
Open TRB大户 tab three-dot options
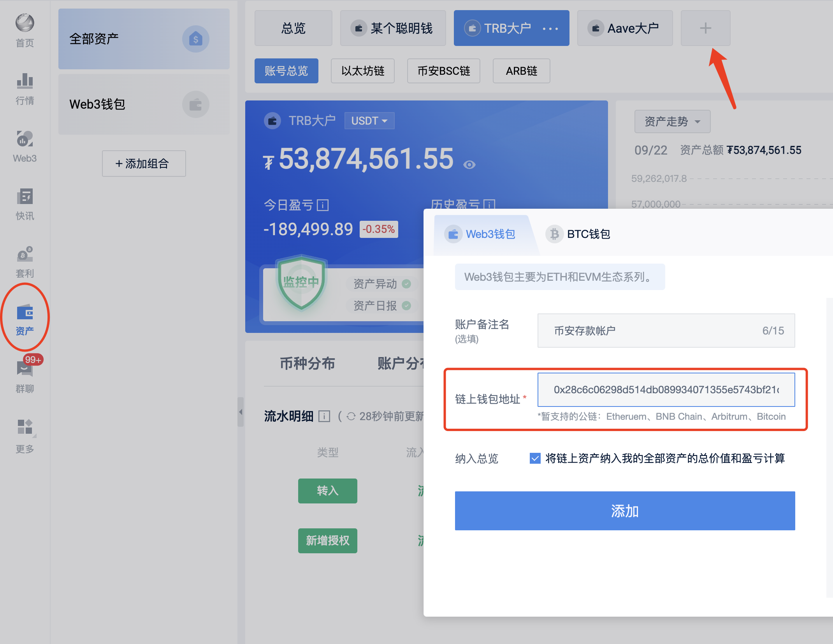[550, 28]
